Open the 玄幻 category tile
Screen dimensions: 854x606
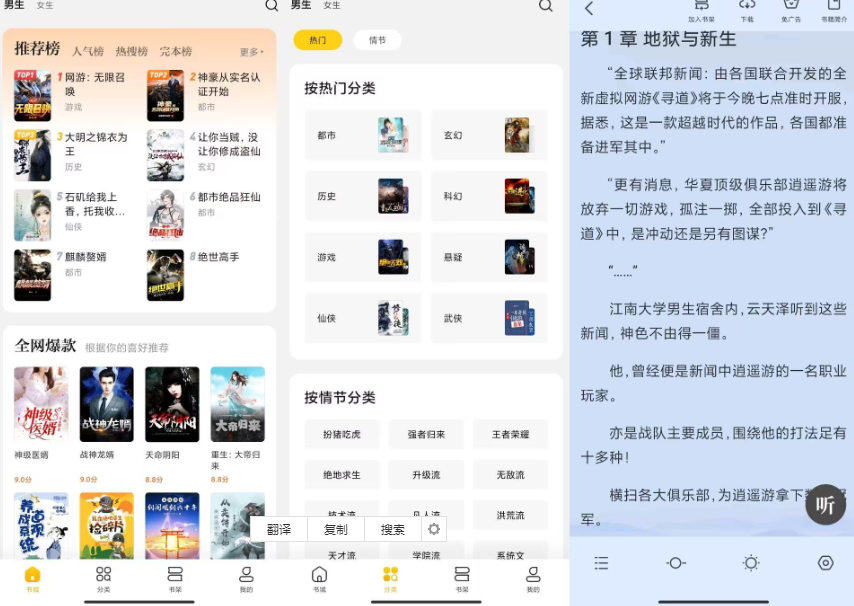489,135
